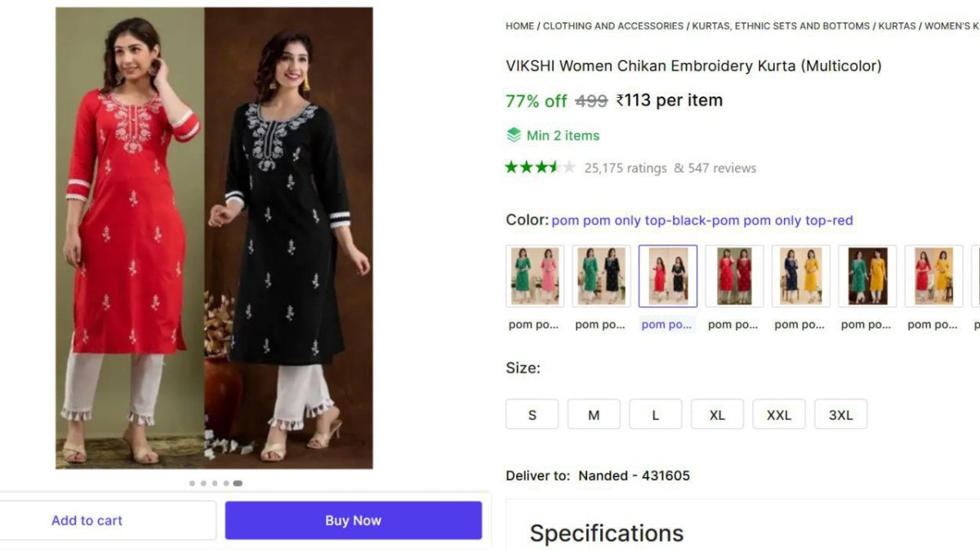Image resolution: width=980 pixels, height=550 pixels.
Task: Select the green and black kurta color thumbnail
Action: click(601, 275)
